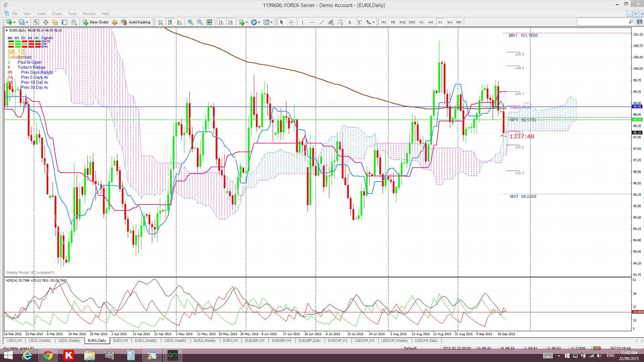The width and height of the screenshot is (644, 362).
Task: Switch to the EURGBP,Daily chart tab
Action: (x=310, y=341)
